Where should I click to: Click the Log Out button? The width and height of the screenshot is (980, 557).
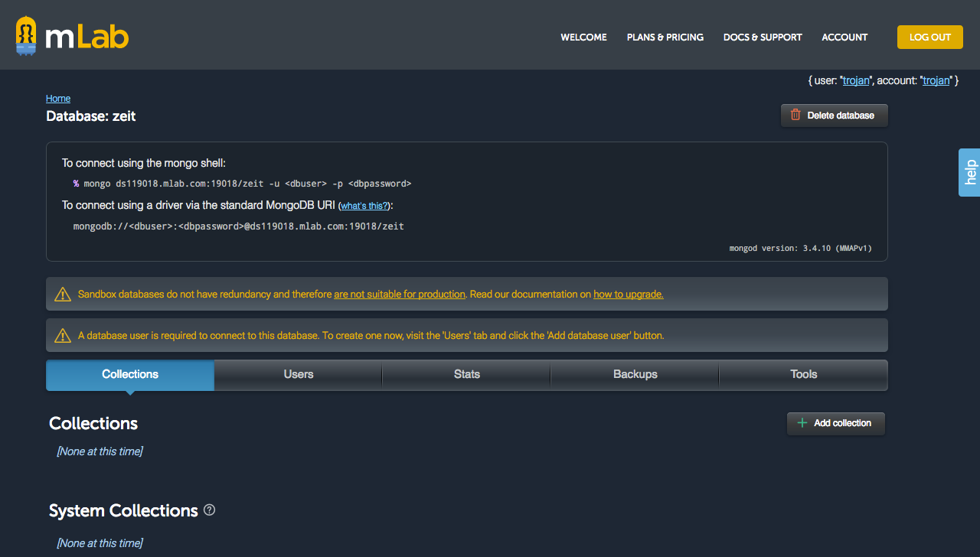[x=930, y=37]
